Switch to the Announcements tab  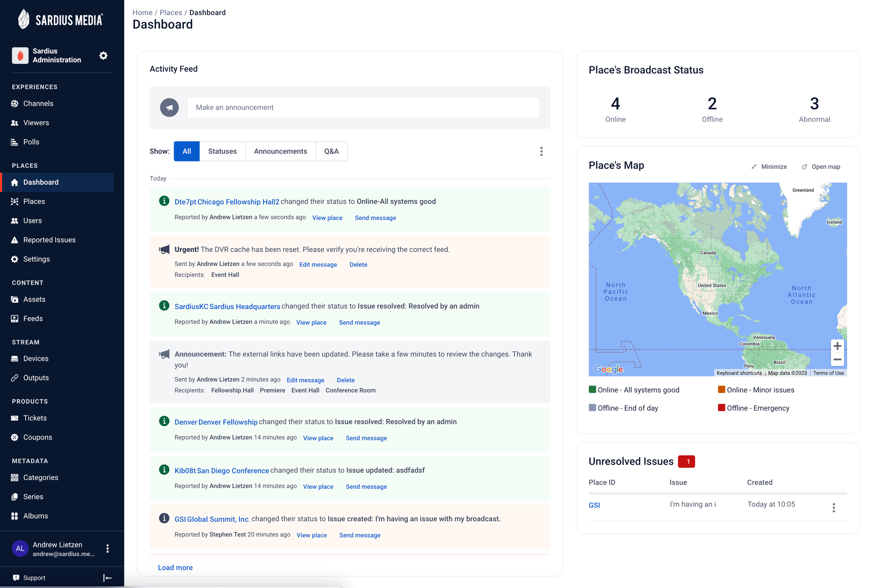280,151
